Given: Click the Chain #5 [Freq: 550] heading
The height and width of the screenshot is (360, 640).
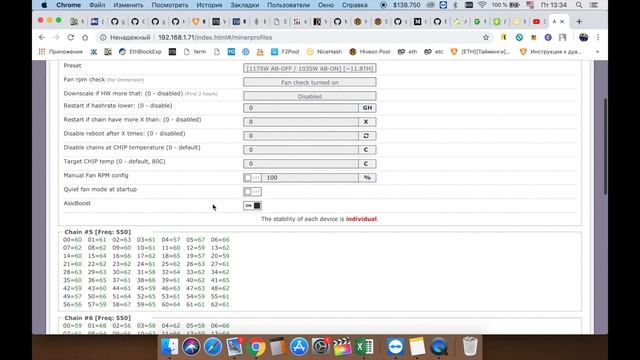Looking at the screenshot, I should coord(98,232).
